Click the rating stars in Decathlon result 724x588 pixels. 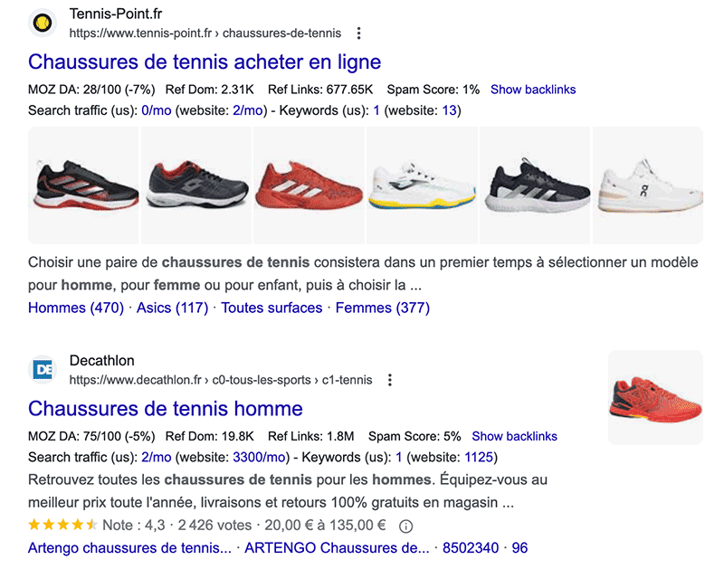(x=62, y=525)
